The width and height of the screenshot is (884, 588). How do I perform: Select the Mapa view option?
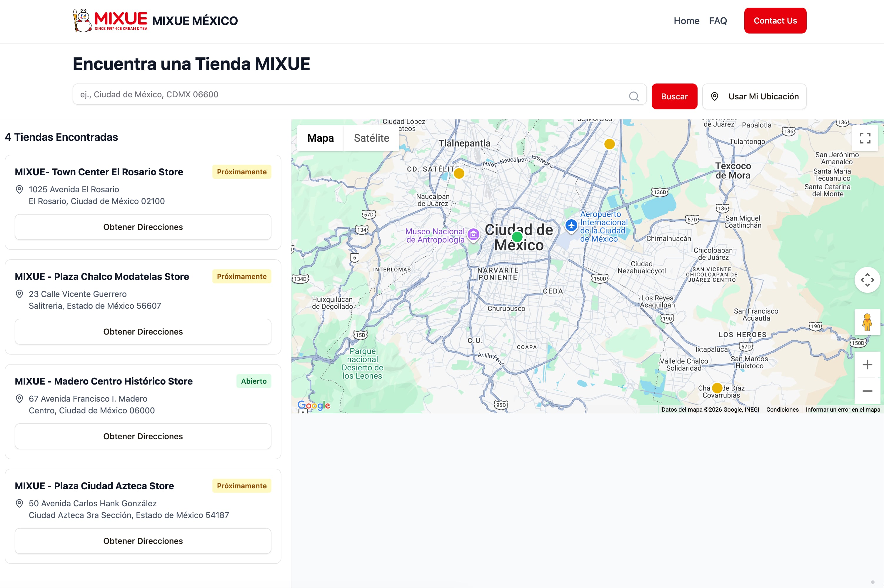pos(321,138)
